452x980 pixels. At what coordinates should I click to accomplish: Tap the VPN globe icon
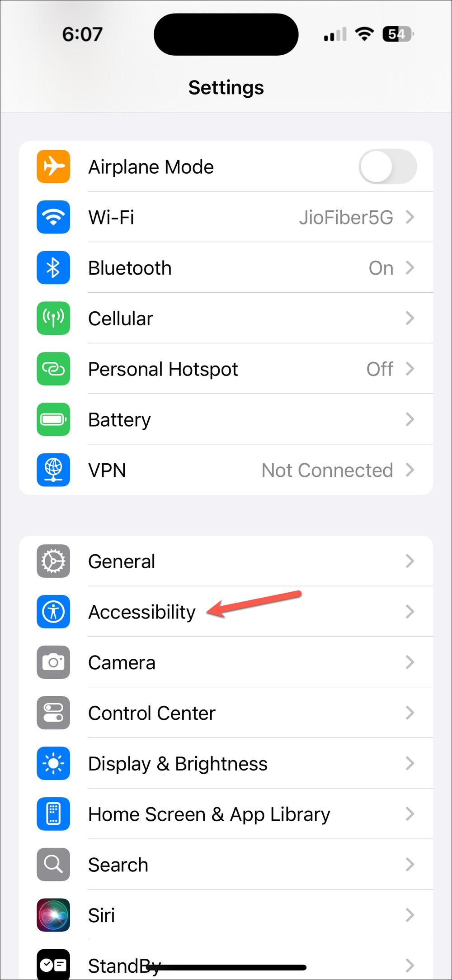click(53, 470)
